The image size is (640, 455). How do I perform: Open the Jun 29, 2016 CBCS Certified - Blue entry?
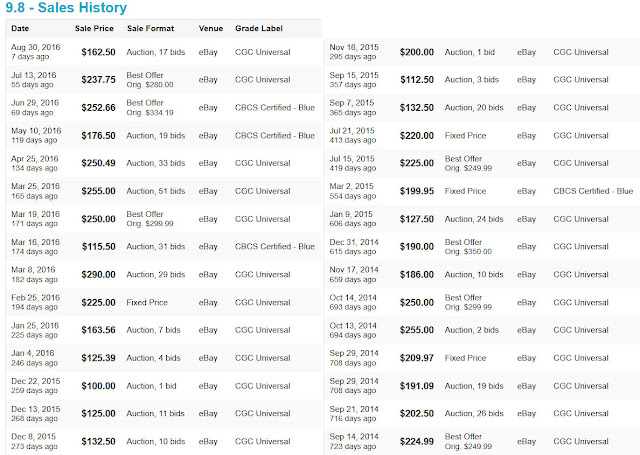(275, 107)
